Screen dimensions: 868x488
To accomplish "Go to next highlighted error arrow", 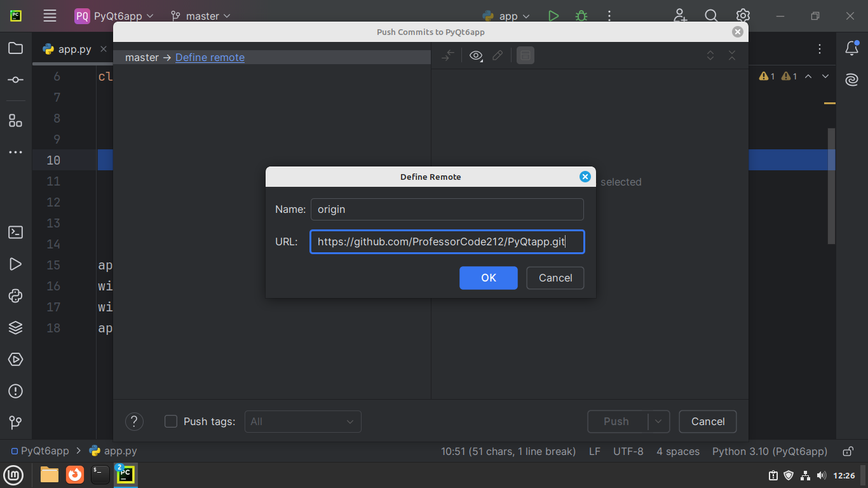I will click(x=825, y=76).
